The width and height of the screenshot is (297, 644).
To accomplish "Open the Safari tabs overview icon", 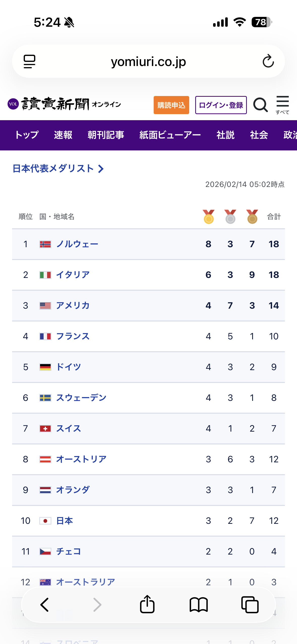I will pos(250,605).
